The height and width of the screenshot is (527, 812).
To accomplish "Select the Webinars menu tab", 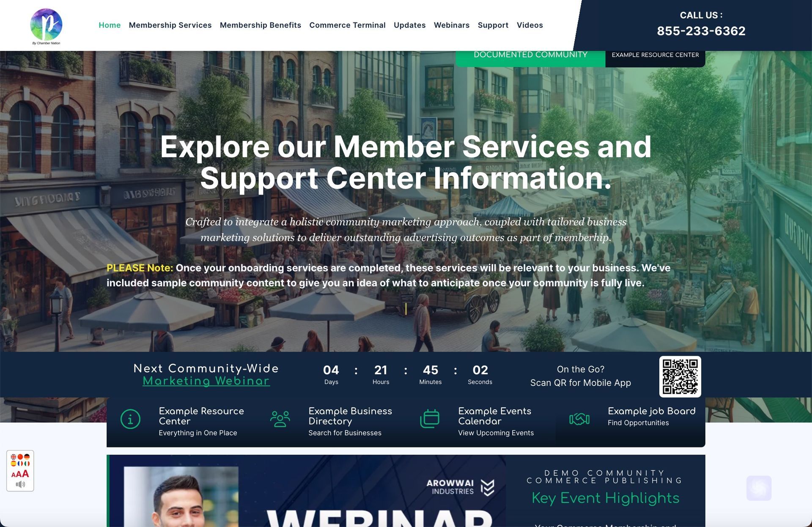I will click(x=451, y=25).
